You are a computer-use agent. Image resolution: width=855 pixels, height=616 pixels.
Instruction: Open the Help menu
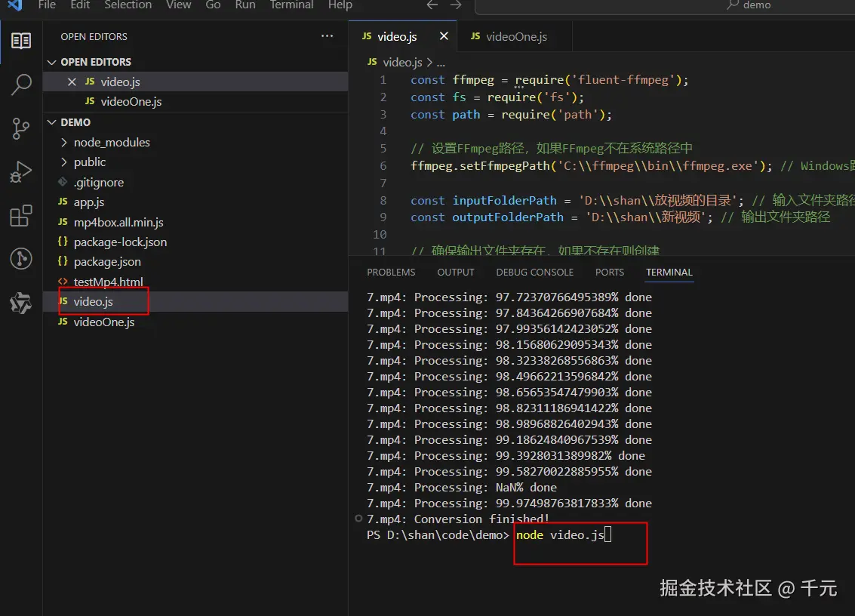[340, 5]
